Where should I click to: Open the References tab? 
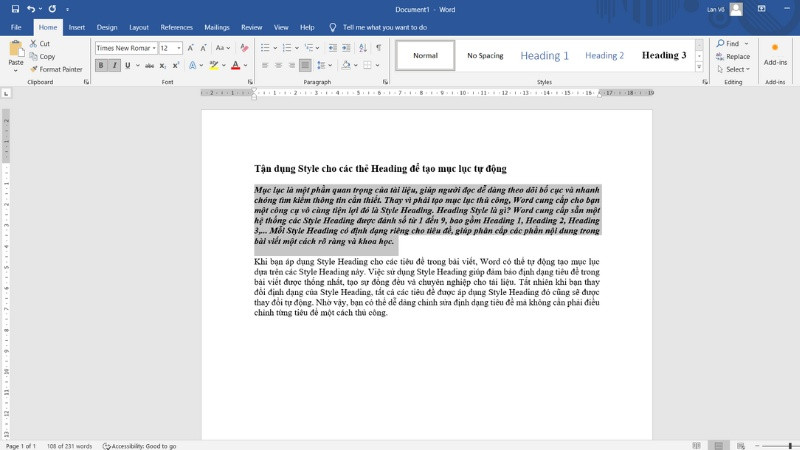tap(176, 27)
